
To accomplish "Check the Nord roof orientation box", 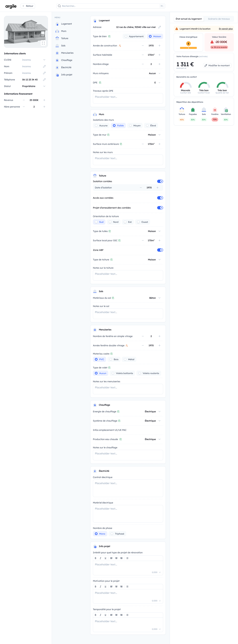I will click(110, 222).
